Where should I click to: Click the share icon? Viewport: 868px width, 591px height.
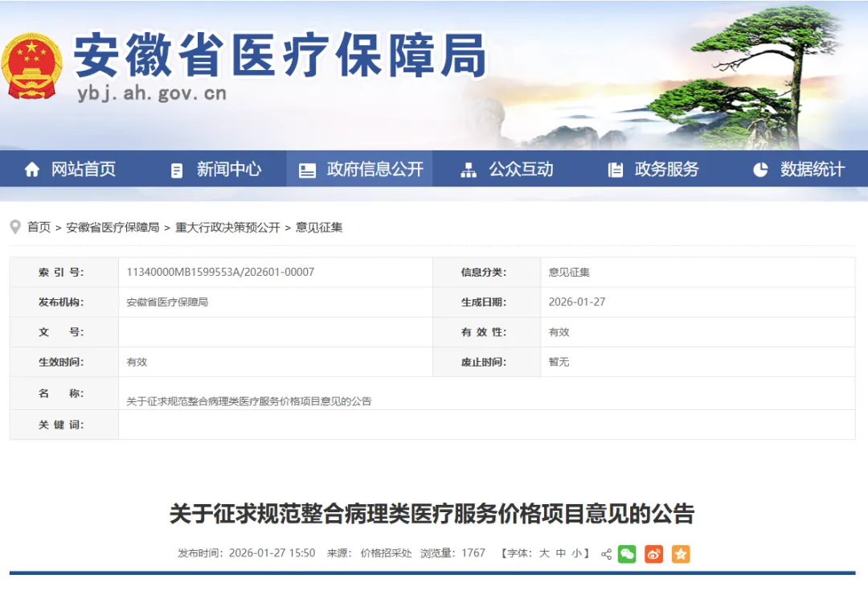pos(606,554)
